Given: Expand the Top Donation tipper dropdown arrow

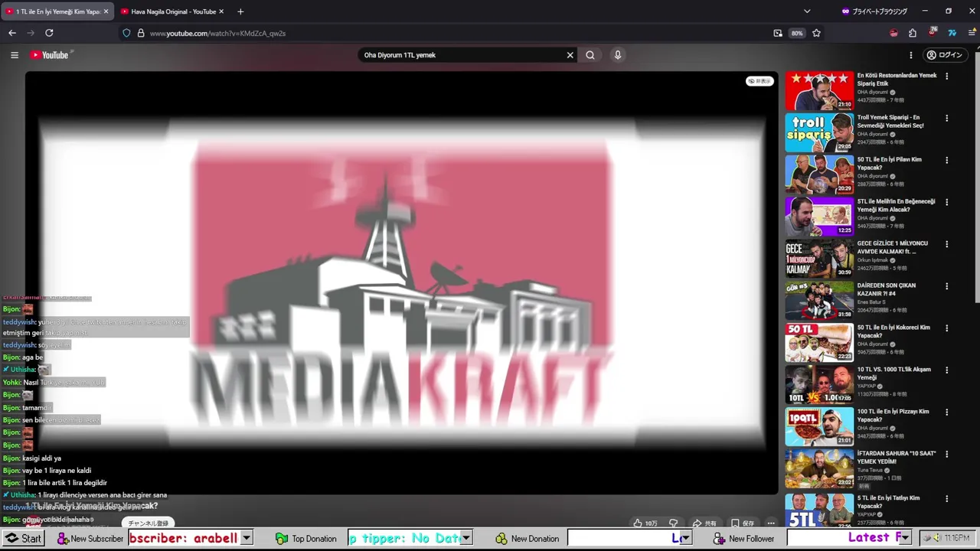Looking at the screenshot, I should click(465, 538).
